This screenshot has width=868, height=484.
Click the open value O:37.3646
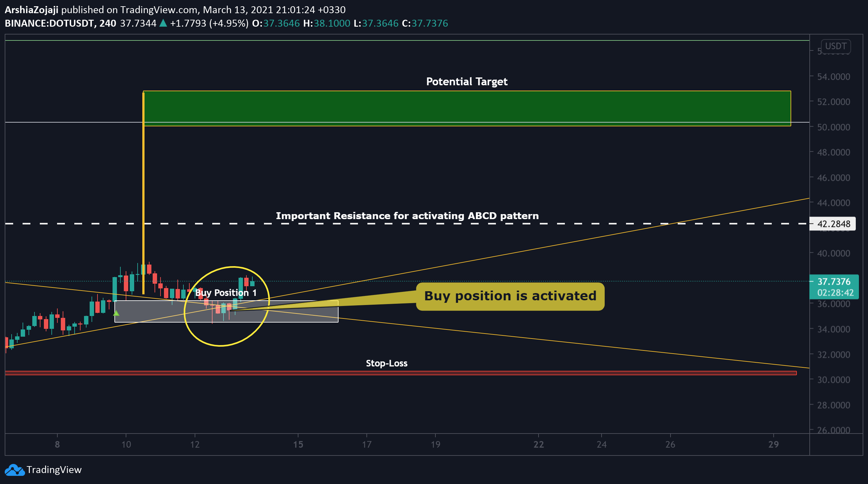(276, 23)
